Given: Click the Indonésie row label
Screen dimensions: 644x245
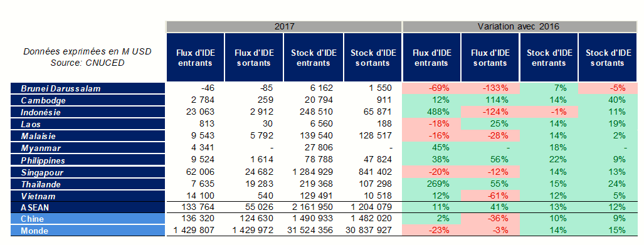Looking at the screenshot, I should tap(88, 112).
